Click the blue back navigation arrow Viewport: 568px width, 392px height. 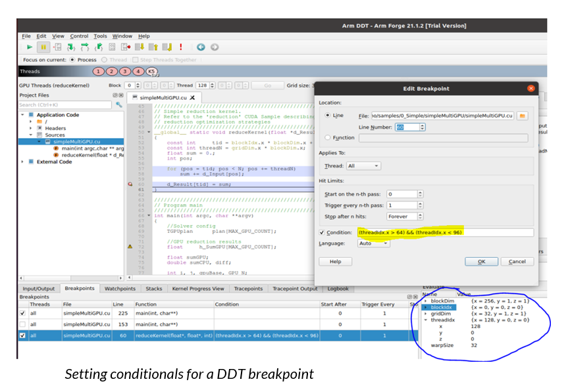point(201,47)
